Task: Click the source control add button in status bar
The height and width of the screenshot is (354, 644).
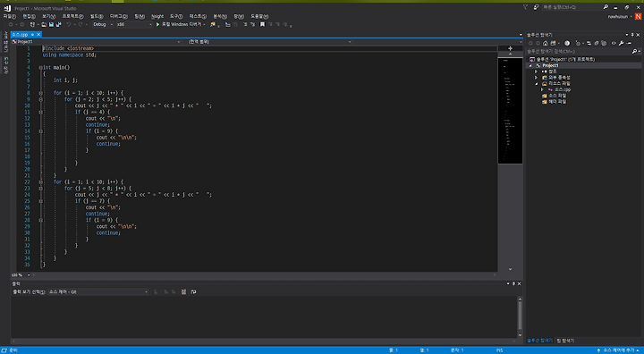Action: (x=618, y=350)
